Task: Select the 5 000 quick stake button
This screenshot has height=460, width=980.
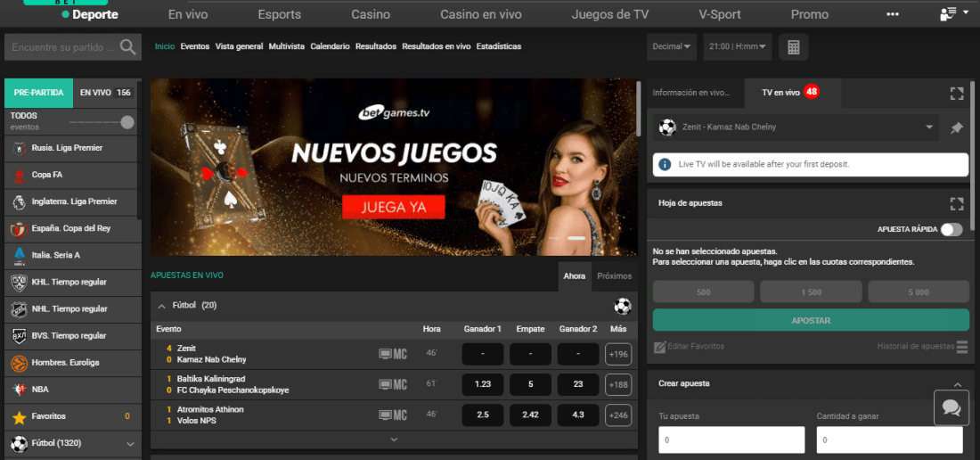Action: (919, 292)
